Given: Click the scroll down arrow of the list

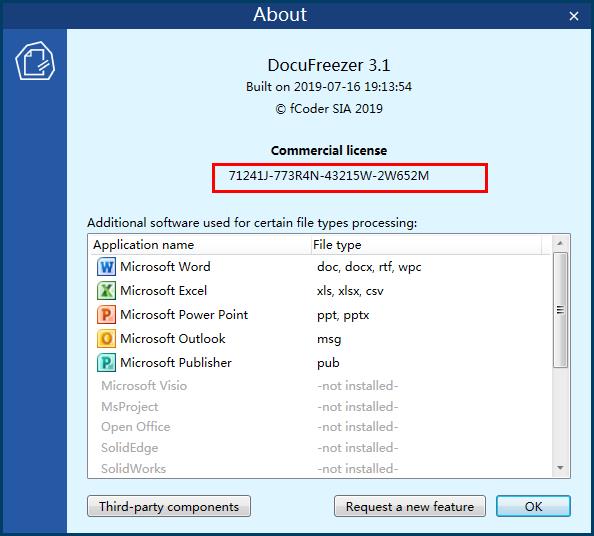Looking at the screenshot, I should click(x=560, y=468).
